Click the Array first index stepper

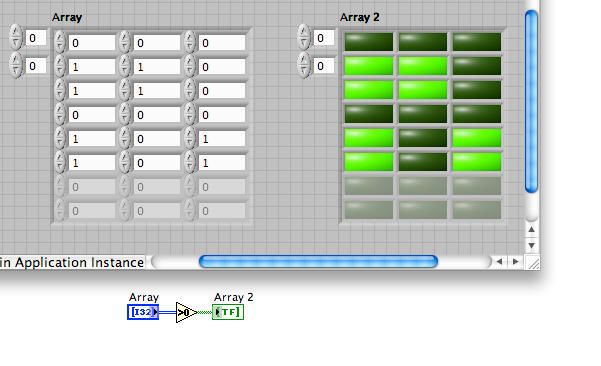(16, 38)
